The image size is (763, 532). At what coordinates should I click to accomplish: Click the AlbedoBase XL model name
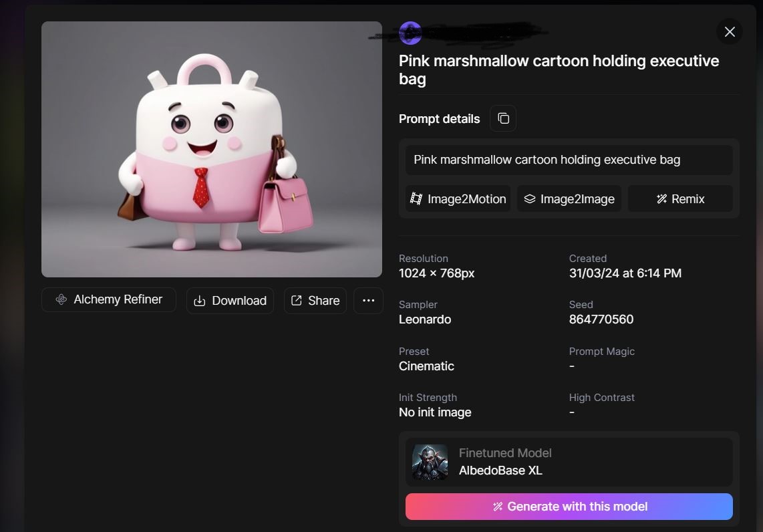[500, 471]
